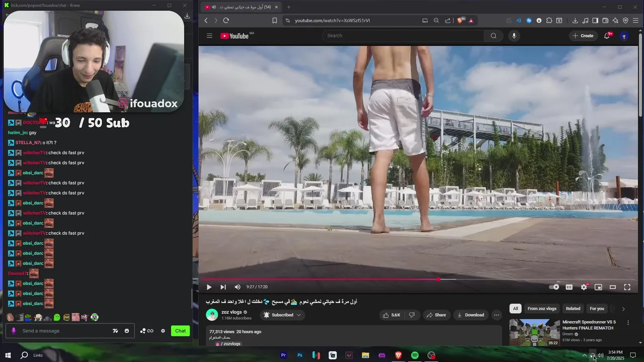
Task: Toggle closed captions on the video
Action: tap(569, 287)
